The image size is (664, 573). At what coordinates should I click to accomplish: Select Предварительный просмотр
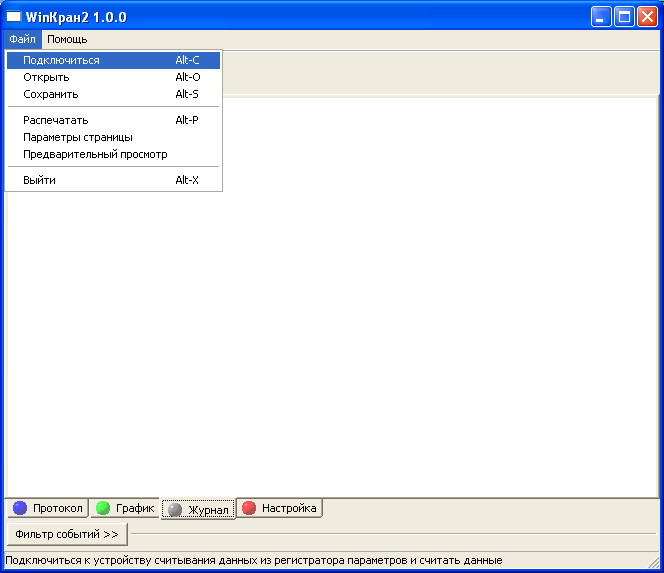click(113, 154)
